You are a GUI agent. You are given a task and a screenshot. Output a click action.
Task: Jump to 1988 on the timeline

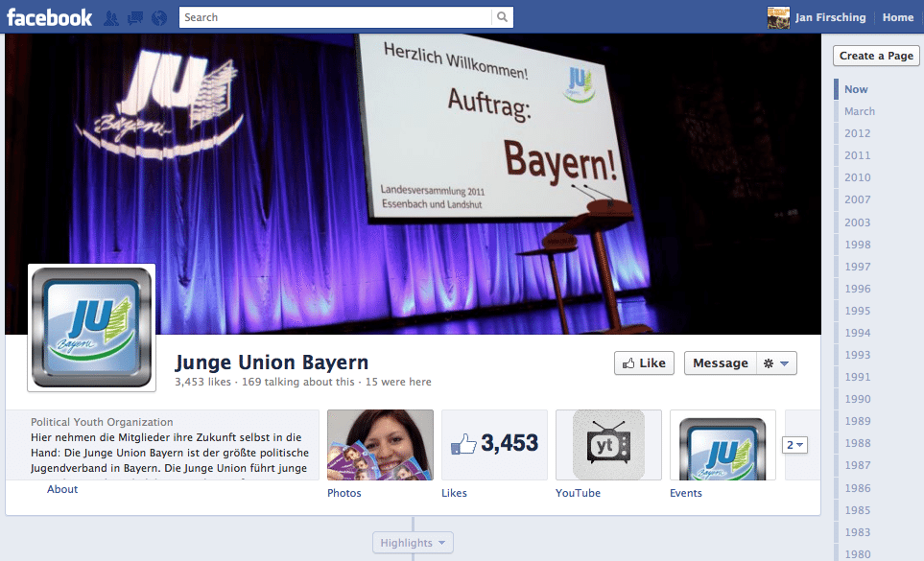pyautogui.click(x=858, y=443)
